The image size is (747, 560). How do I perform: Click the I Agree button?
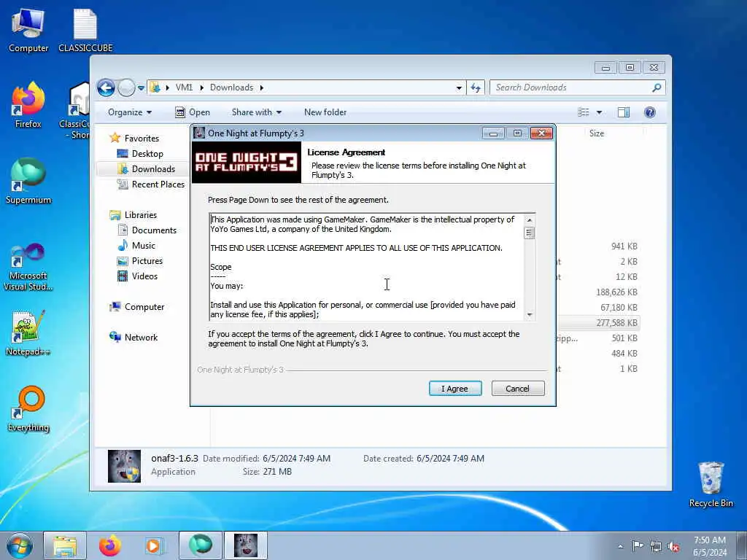pos(455,389)
